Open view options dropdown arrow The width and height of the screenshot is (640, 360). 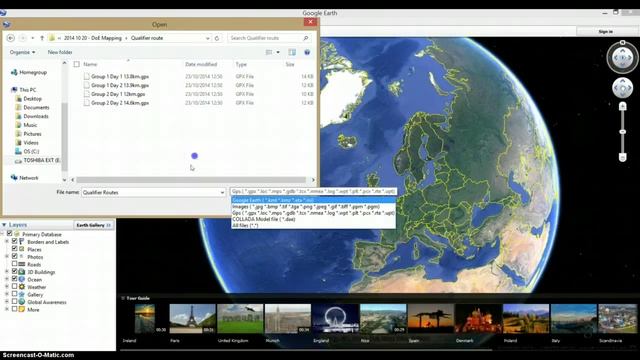pos(278,52)
